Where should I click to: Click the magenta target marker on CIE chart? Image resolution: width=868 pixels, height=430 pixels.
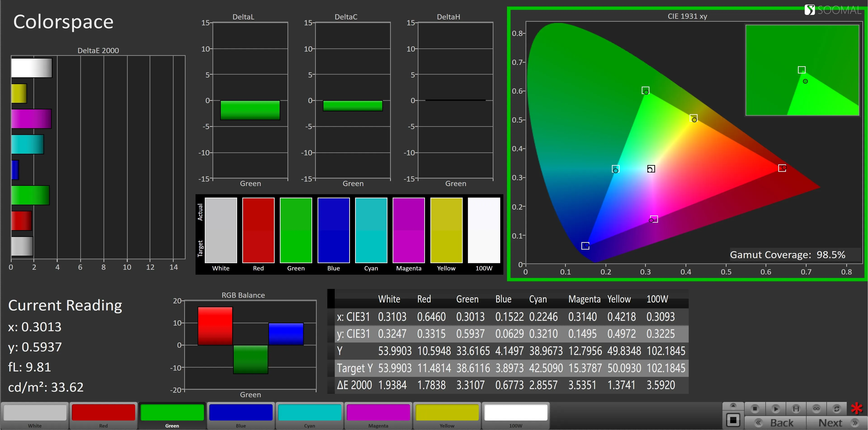(654, 219)
